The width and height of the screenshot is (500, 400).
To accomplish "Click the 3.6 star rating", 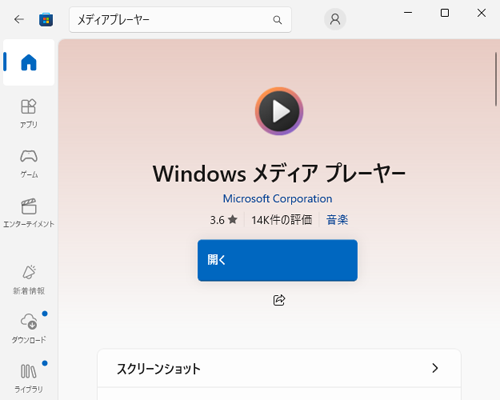I will tap(223, 220).
